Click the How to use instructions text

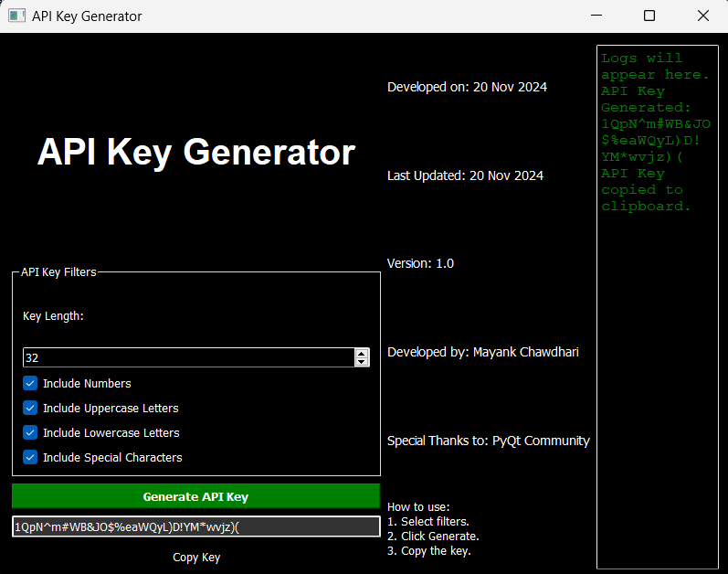pos(433,529)
